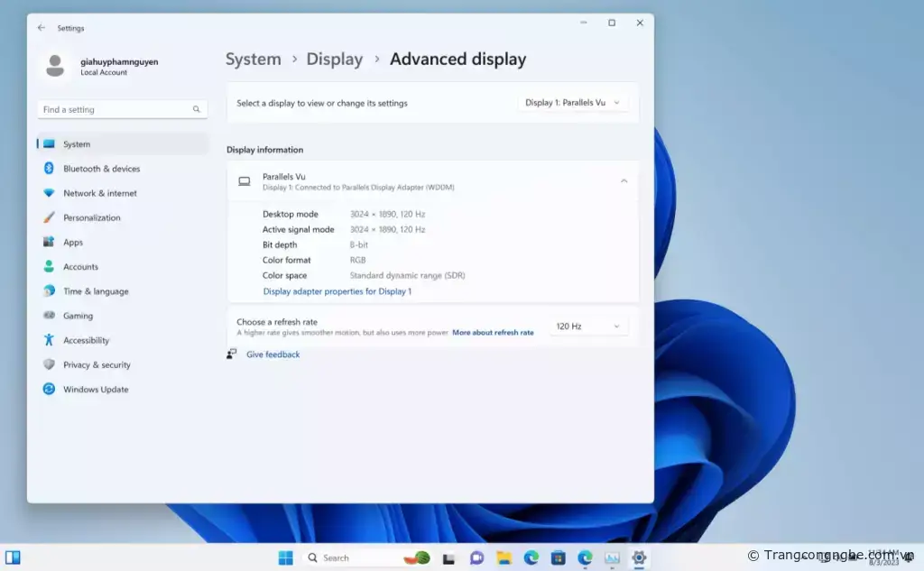Open the Display 1: Parallels Vu dropdown
This screenshot has width=924, height=571.
[x=573, y=103]
